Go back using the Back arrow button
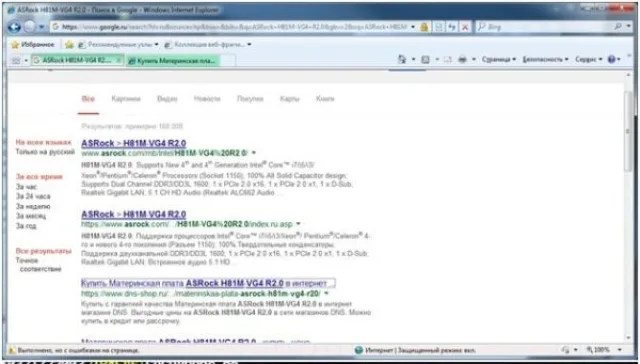This screenshot has height=364, width=640. (15, 27)
